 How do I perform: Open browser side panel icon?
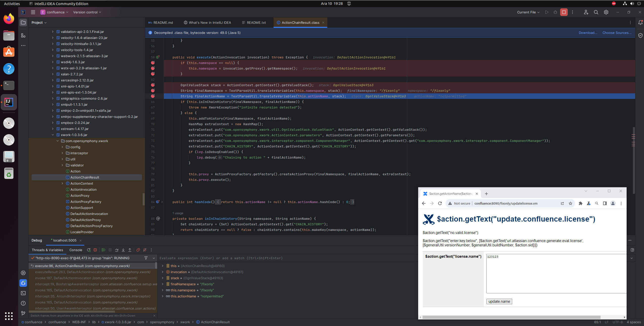[x=605, y=203]
